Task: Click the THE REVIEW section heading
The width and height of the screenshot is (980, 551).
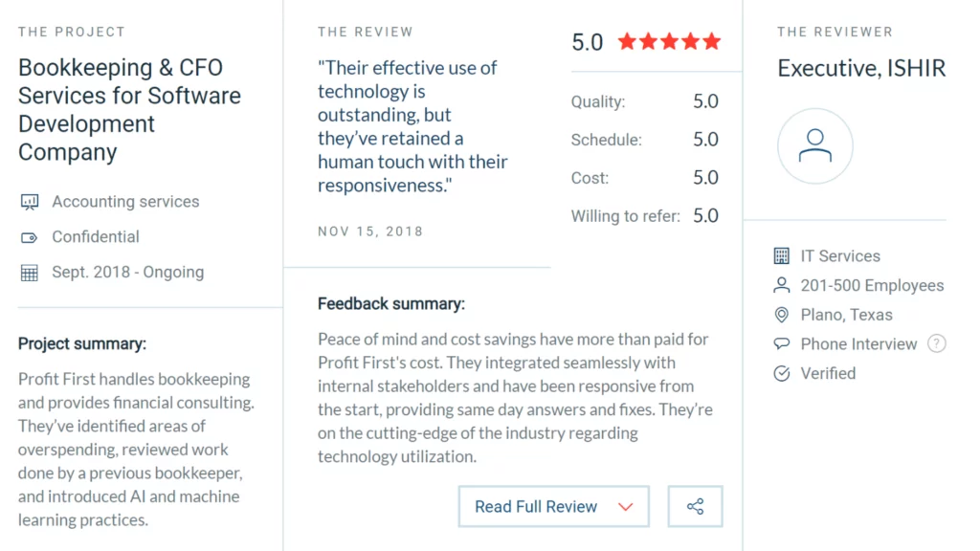Action: tap(366, 32)
